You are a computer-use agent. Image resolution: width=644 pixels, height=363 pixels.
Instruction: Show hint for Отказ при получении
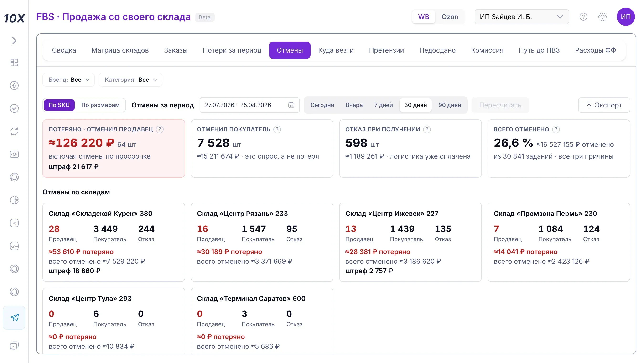(x=427, y=129)
